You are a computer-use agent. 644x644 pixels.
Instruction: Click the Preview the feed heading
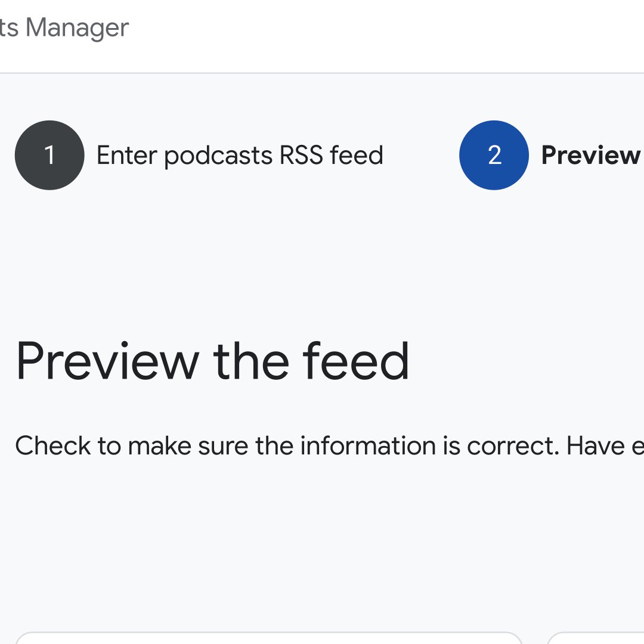(x=212, y=362)
